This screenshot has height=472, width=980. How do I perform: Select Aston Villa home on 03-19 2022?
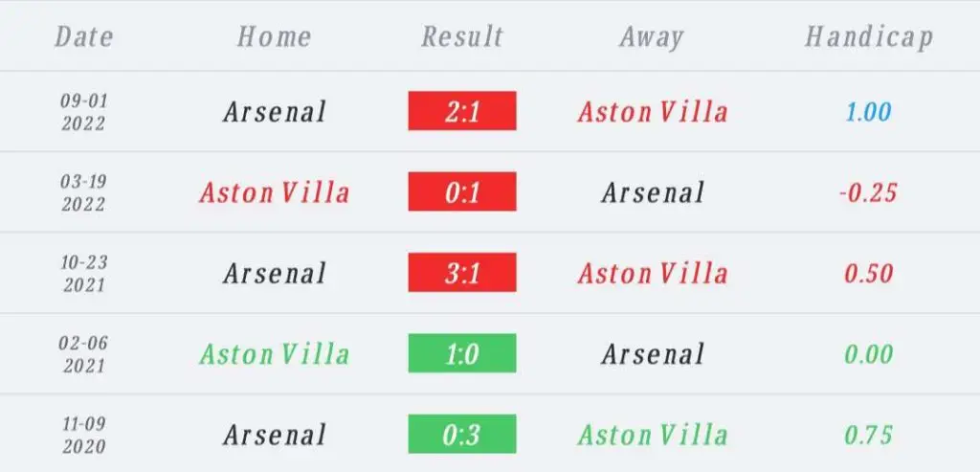275,192
